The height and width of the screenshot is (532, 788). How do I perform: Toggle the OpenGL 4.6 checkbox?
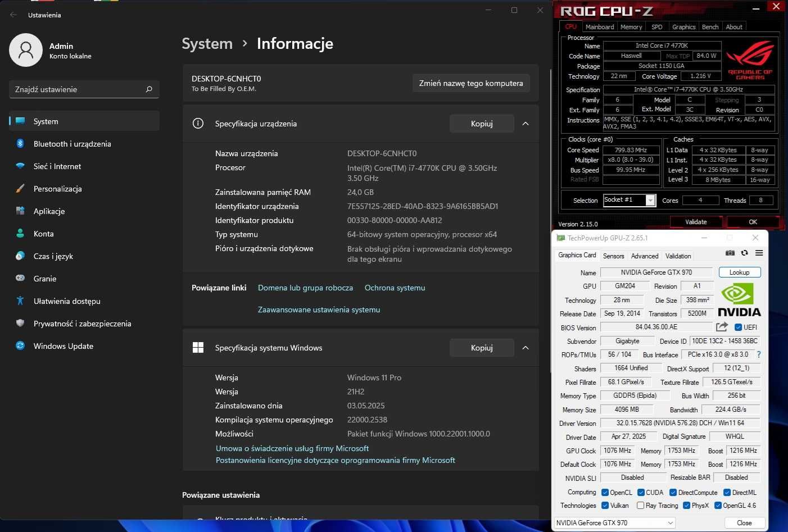coord(718,506)
